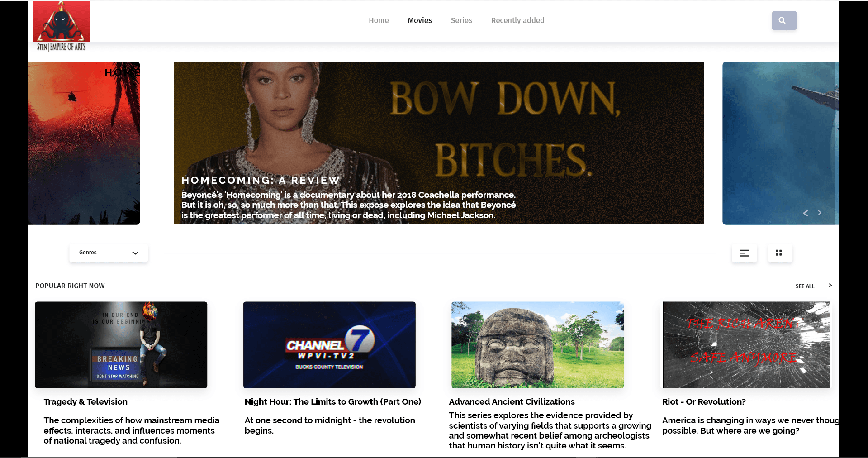Click the See All link
Viewport: 868px width, 458px height.
(805, 286)
